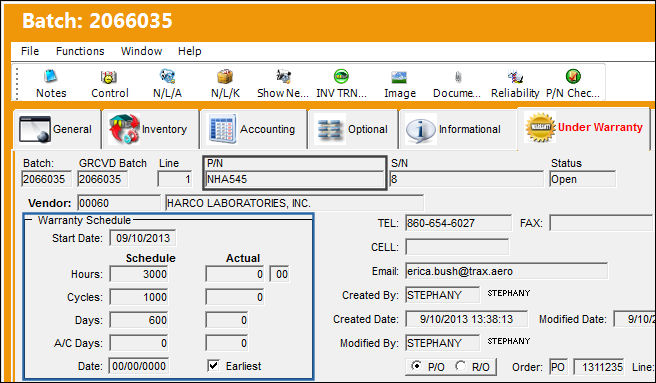The width and height of the screenshot is (656, 383).
Task: Click the P/N Check icon
Action: coord(573,77)
